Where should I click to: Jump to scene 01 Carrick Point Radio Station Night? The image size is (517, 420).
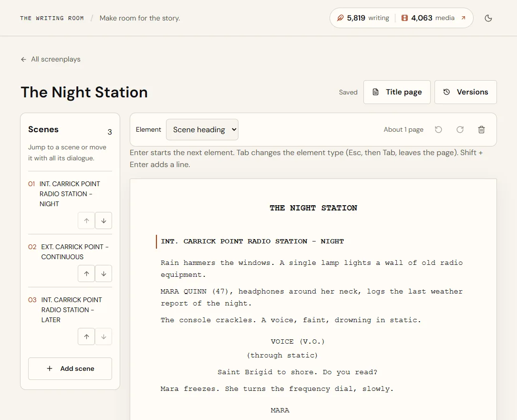point(70,194)
